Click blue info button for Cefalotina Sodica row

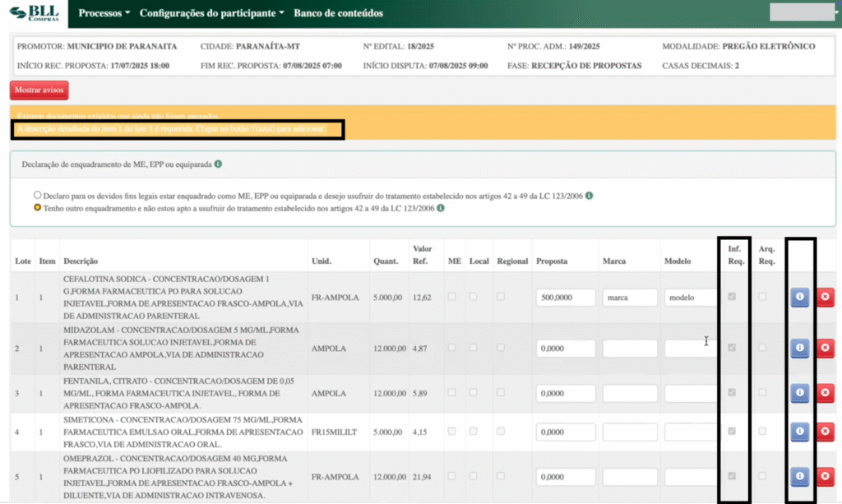[800, 298]
